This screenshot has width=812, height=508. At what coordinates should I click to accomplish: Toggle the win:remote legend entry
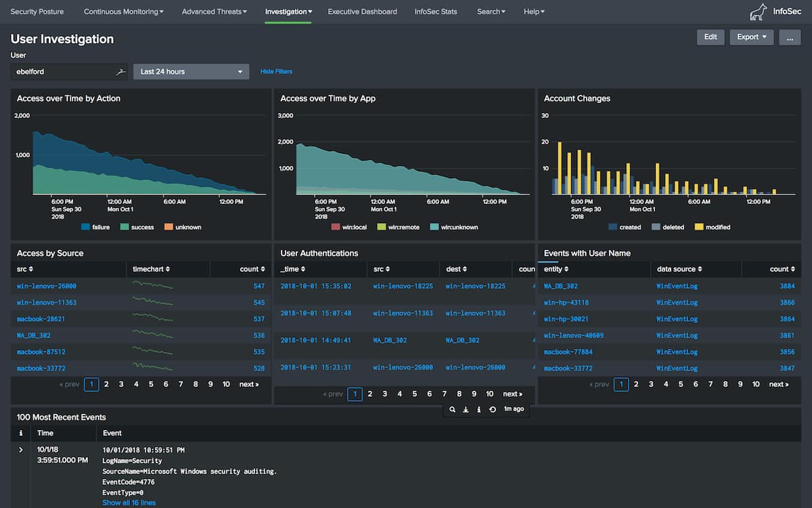click(398, 227)
